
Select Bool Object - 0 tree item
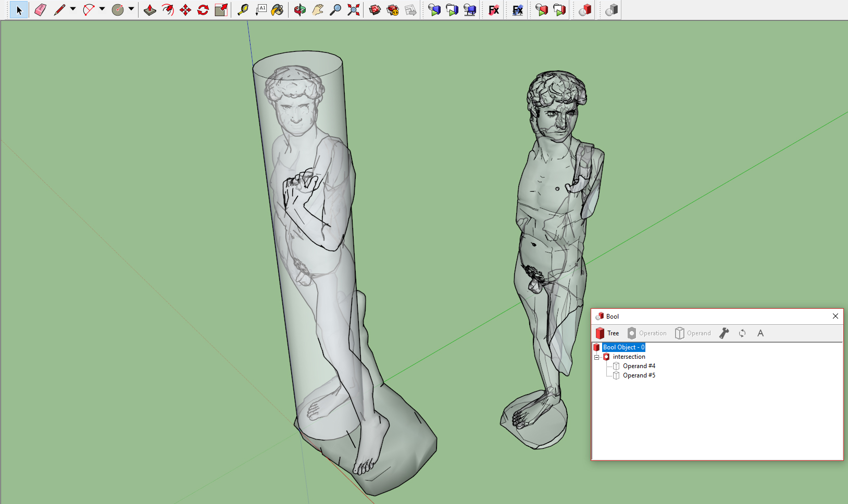pos(623,347)
